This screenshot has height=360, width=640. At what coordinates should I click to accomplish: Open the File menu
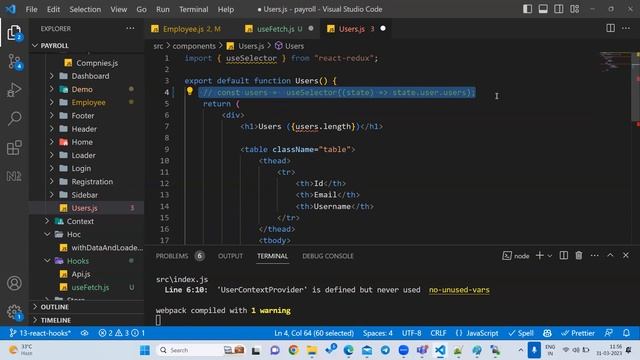[x=31, y=9]
